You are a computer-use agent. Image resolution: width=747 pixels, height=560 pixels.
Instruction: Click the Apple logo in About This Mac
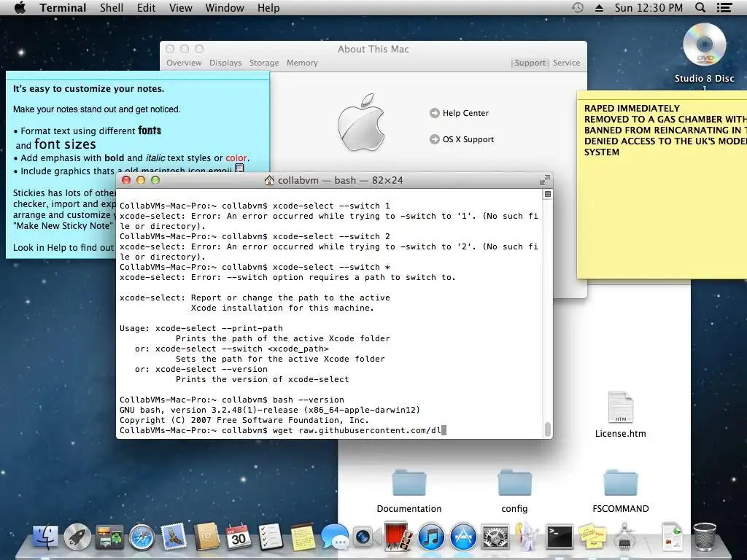362,122
